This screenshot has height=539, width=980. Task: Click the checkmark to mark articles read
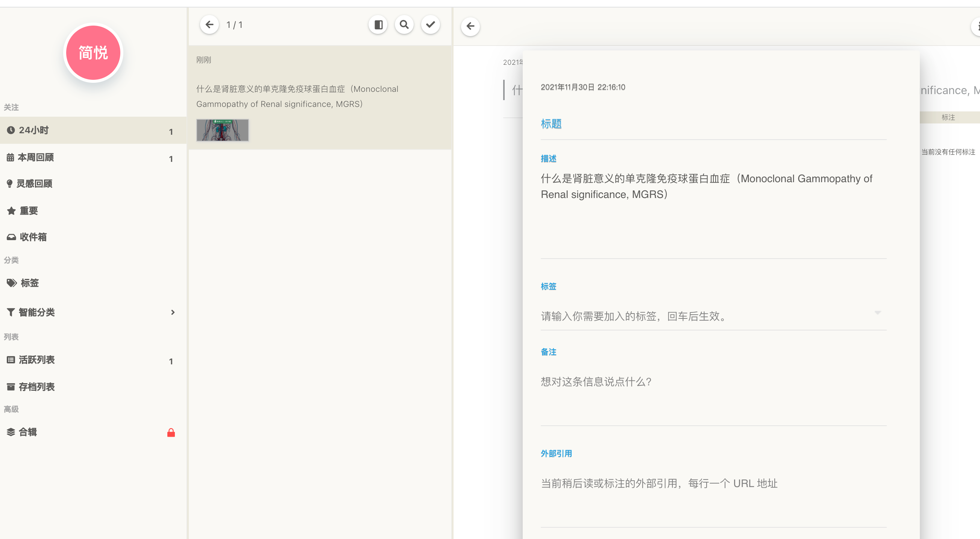point(431,24)
